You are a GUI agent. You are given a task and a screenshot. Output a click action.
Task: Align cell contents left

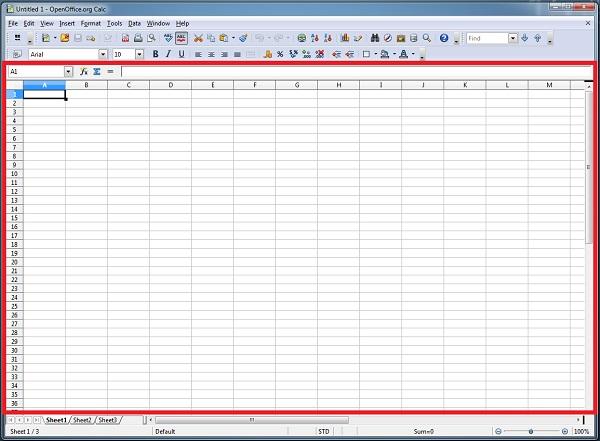(198, 54)
